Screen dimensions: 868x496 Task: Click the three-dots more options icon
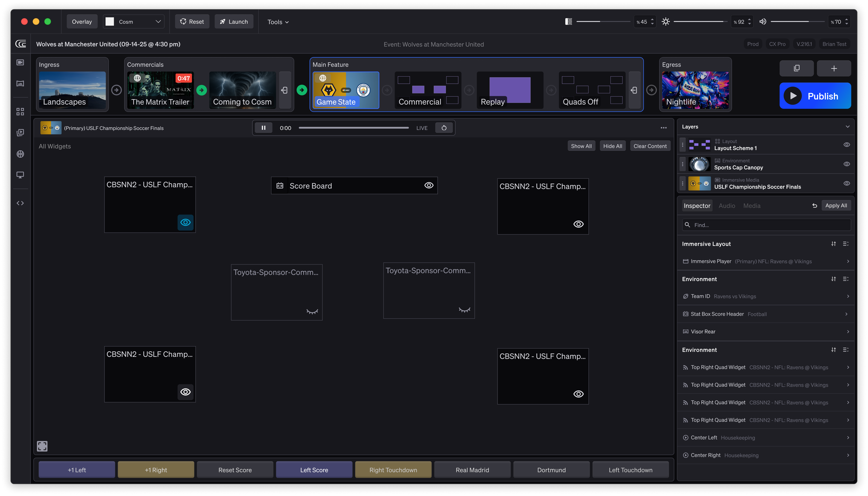664,128
